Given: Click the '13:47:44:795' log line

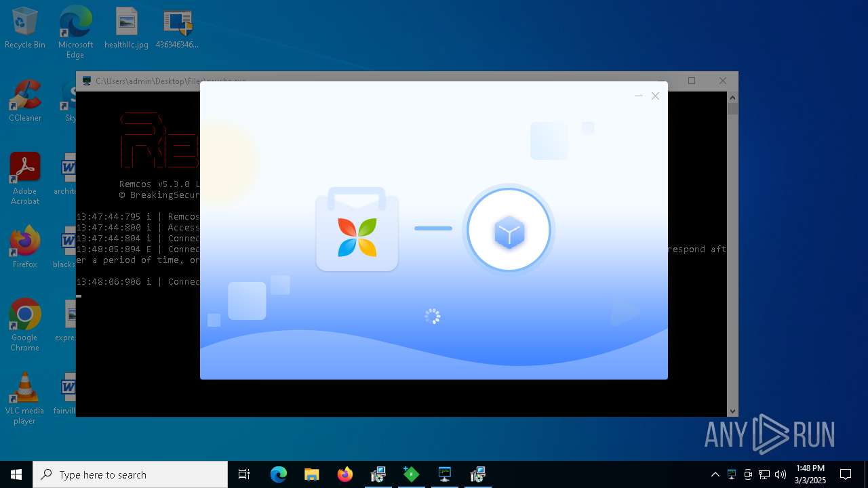Looking at the screenshot, I should pyautogui.click(x=138, y=216).
